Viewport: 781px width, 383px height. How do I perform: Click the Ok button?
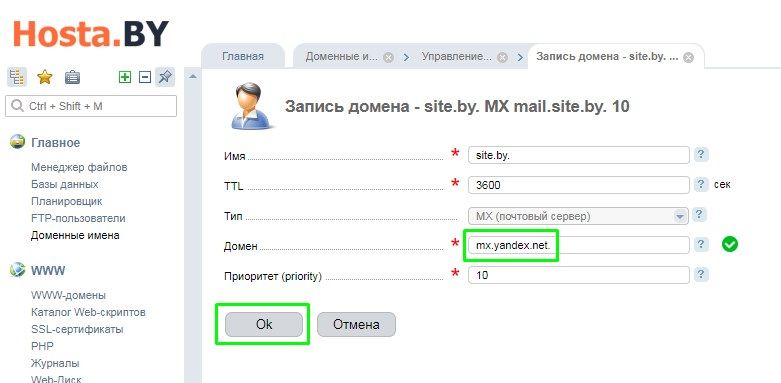pos(263,324)
